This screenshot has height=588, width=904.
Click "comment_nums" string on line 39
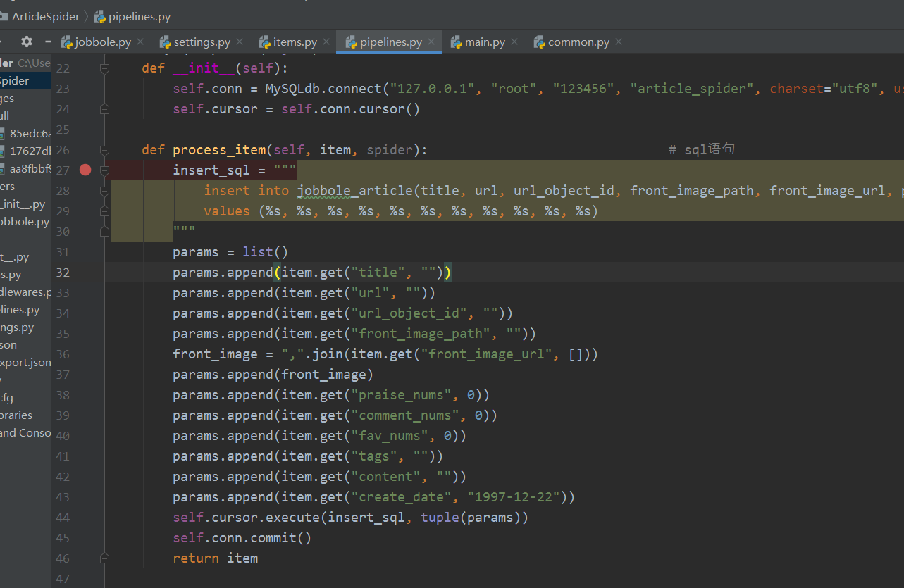click(x=405, y=415)
